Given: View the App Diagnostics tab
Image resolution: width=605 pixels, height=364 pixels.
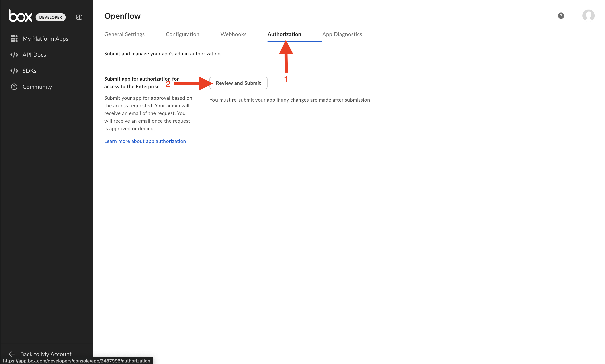Looking at the screenshot, I should point(342,34).
